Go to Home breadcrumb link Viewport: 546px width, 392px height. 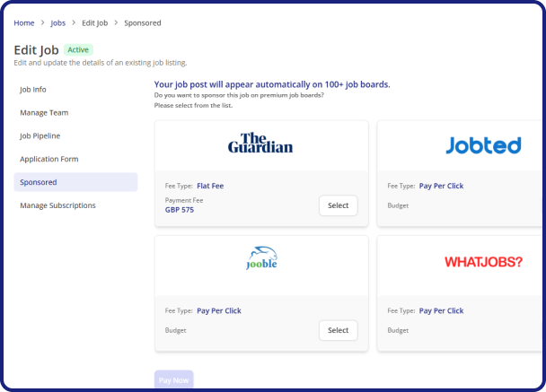click(24, 23)
